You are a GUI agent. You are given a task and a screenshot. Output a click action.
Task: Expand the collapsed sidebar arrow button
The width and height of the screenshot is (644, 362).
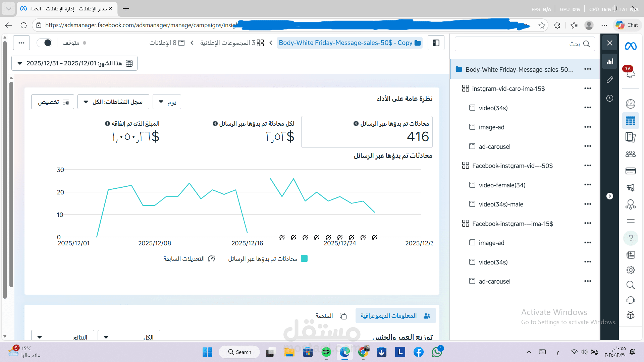610,196
